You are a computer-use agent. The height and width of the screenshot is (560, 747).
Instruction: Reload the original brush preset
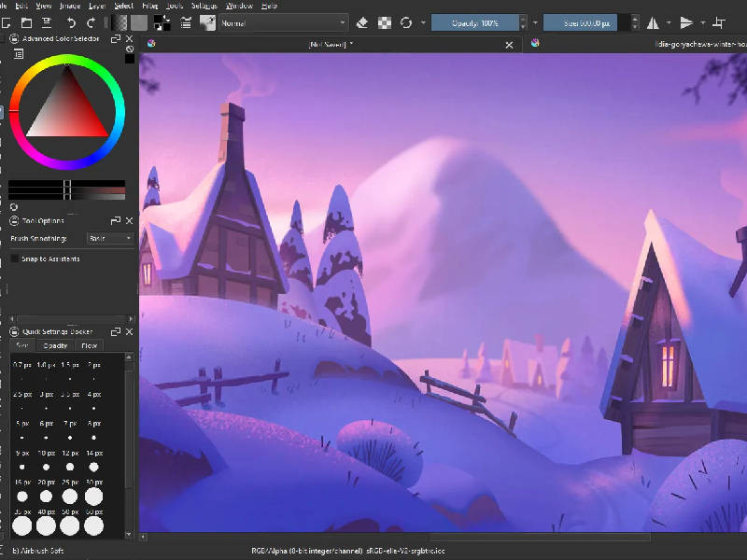coord(406,21)
